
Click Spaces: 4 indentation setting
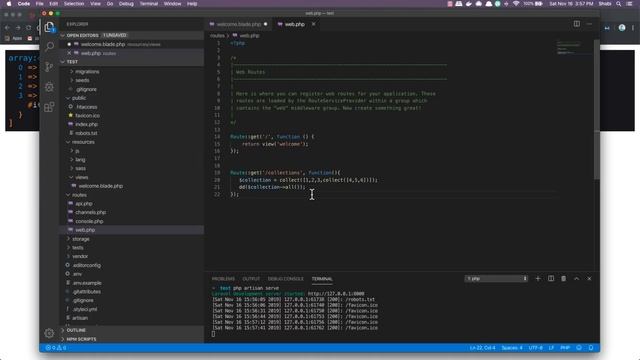pos(512,348)
